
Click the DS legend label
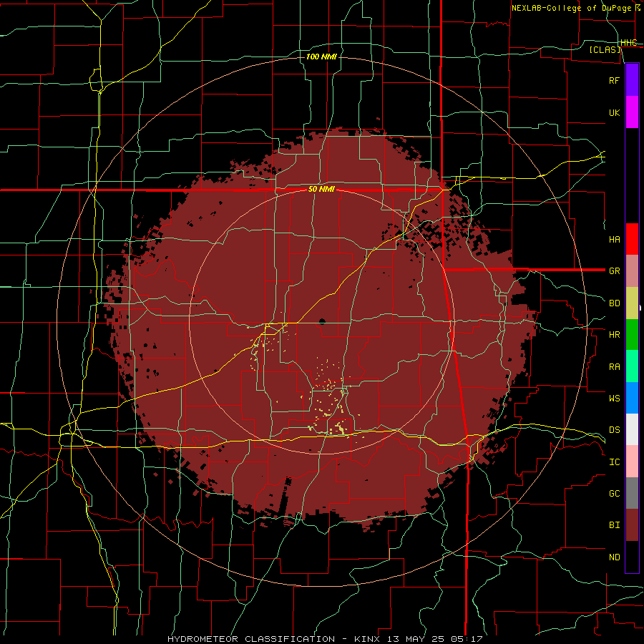(x=614, y=429)
